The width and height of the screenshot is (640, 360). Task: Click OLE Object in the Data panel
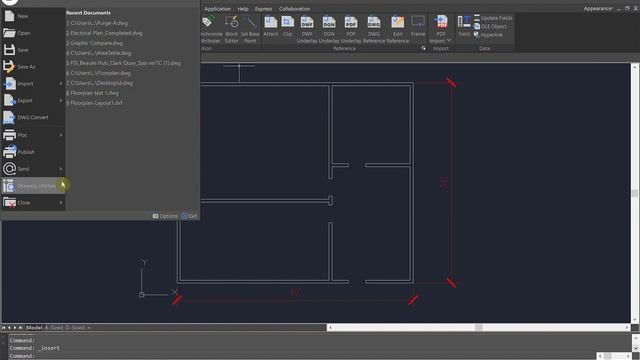(490, 27)
